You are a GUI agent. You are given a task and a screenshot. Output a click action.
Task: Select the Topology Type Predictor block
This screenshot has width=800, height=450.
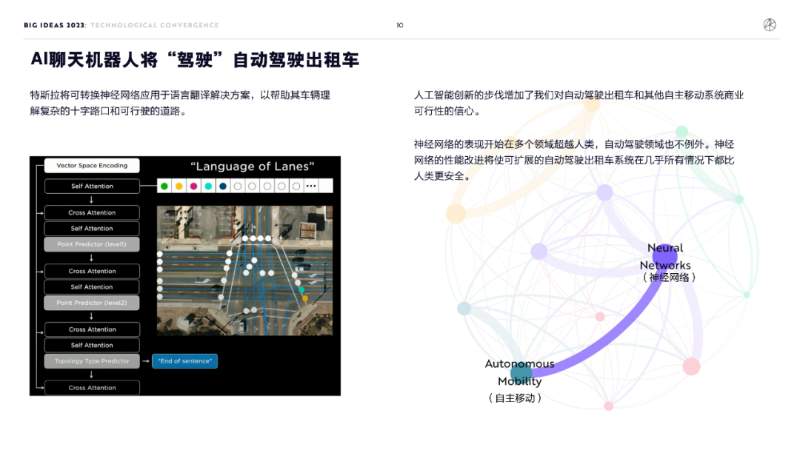tap(92, 360)
